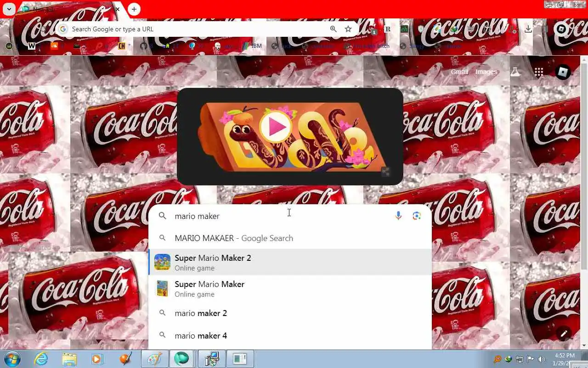
Task: Open Search Labs flask icon
Action: coord(515,72)
